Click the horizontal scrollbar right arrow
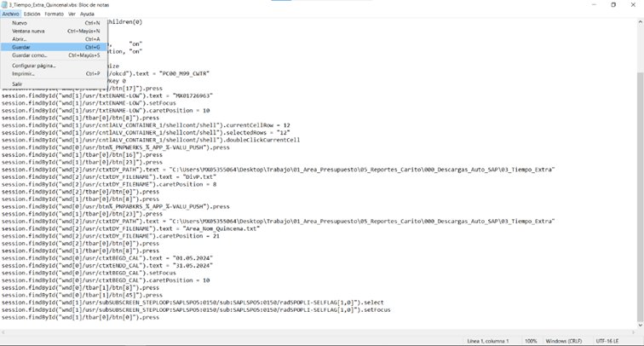 (x=632, y=332)
